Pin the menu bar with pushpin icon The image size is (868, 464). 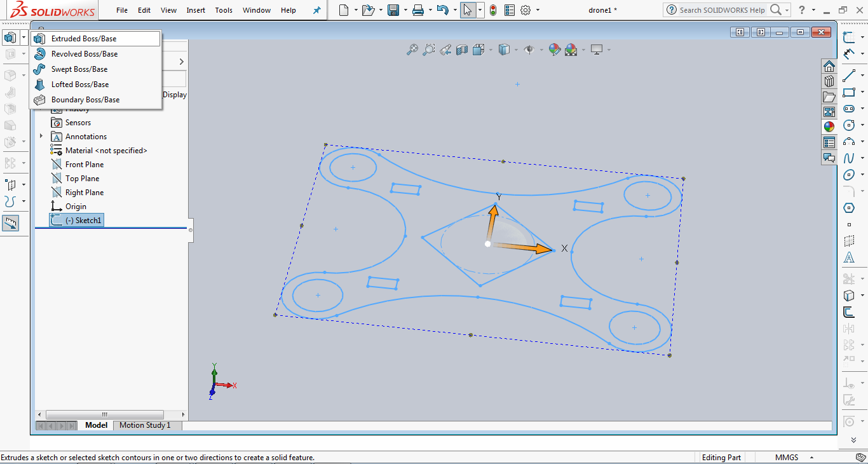pyautogui.click(x=317, y=10)
